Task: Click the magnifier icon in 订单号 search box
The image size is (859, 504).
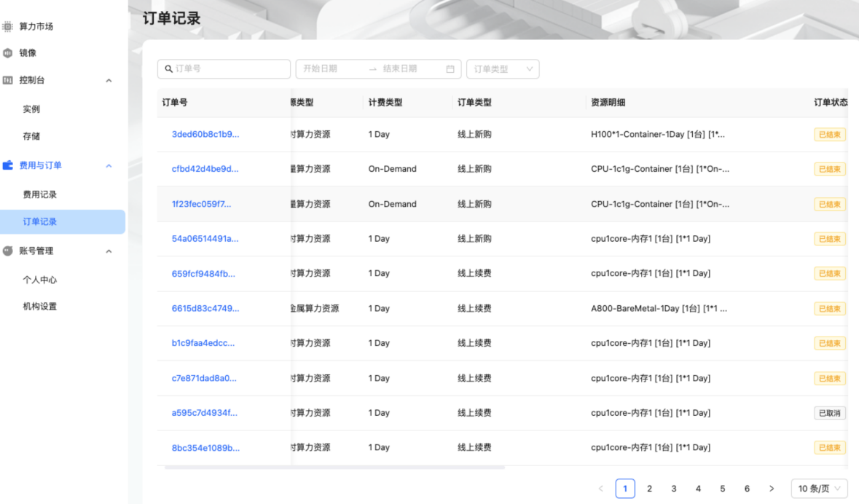Action: pos(169,69)
